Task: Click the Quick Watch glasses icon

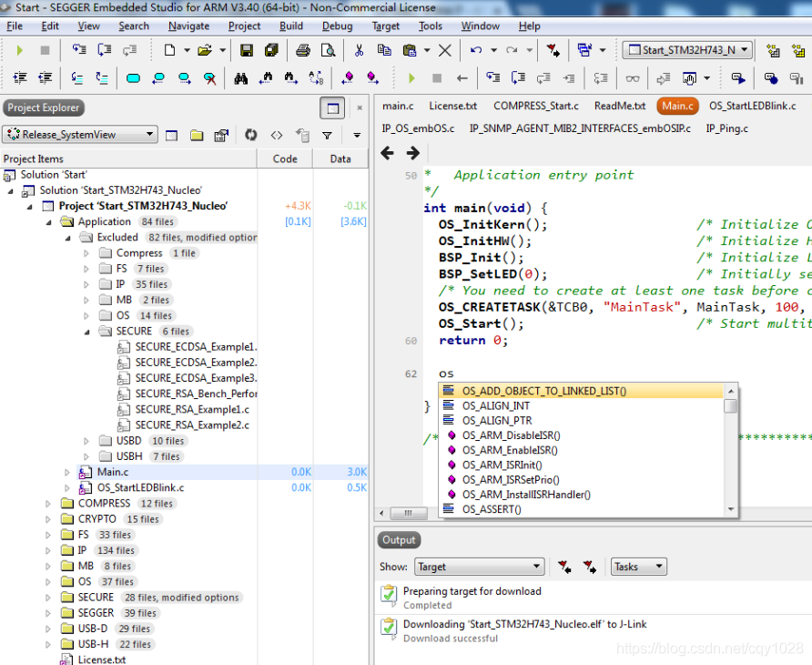Action: tap(633, 78)
